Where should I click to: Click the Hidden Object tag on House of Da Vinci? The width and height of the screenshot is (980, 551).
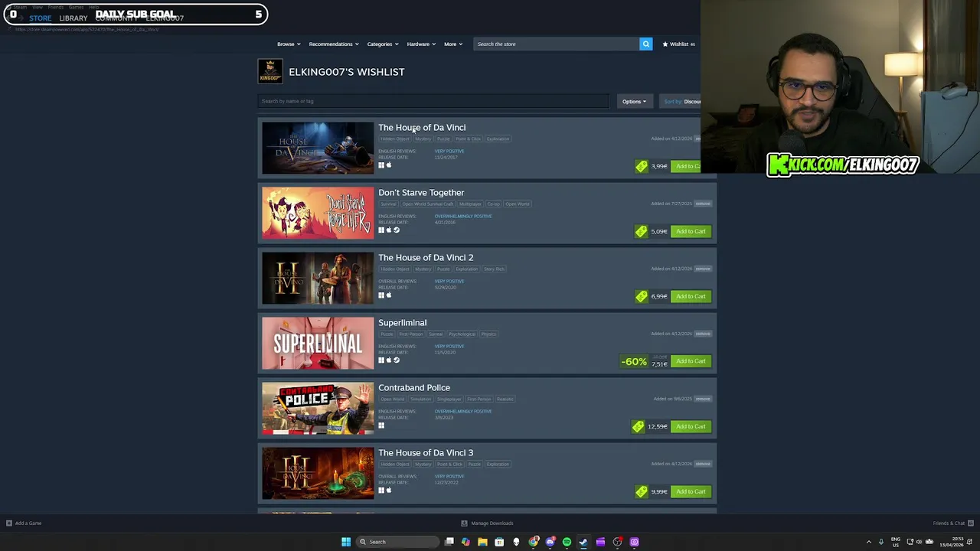click(x=395, y=139)
